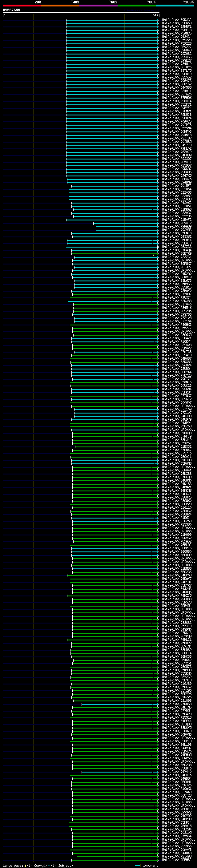Select hit label UniRef100_Q8VXT2

177,223
